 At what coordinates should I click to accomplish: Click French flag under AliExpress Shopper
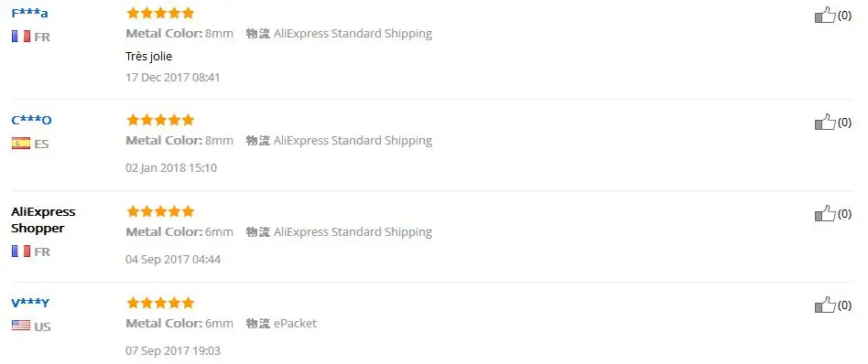tap(21, 252)
